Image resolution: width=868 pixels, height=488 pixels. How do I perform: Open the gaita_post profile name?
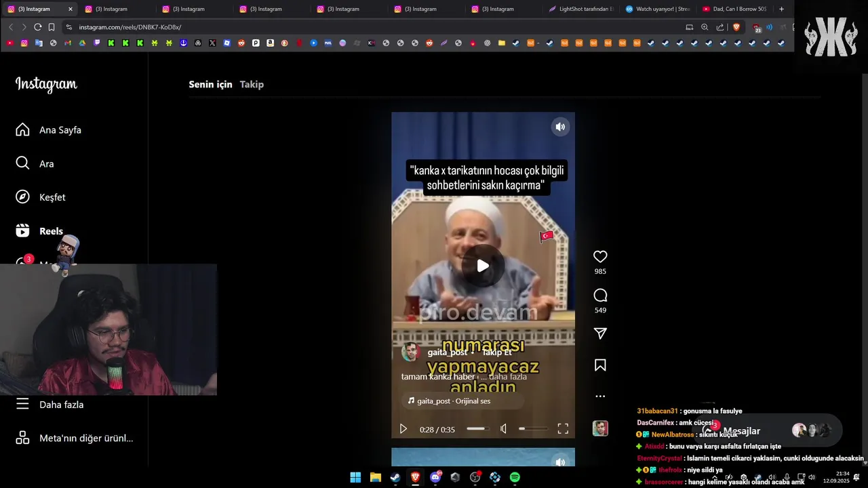pyautogui.click(x=448, y=352)
